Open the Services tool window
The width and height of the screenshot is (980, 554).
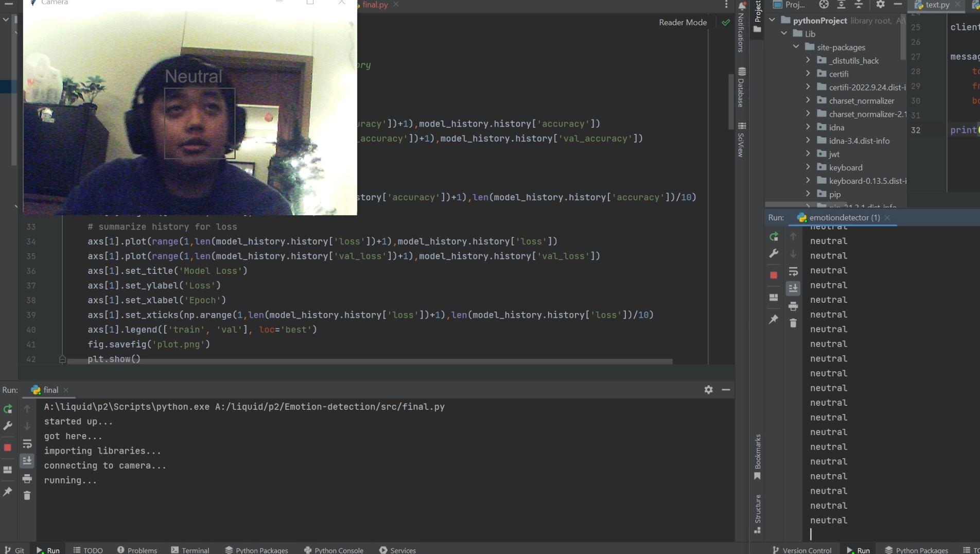[x=397, y=550]
